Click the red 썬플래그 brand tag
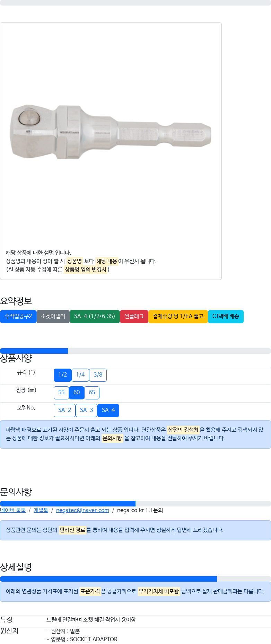 click(134, 316)
